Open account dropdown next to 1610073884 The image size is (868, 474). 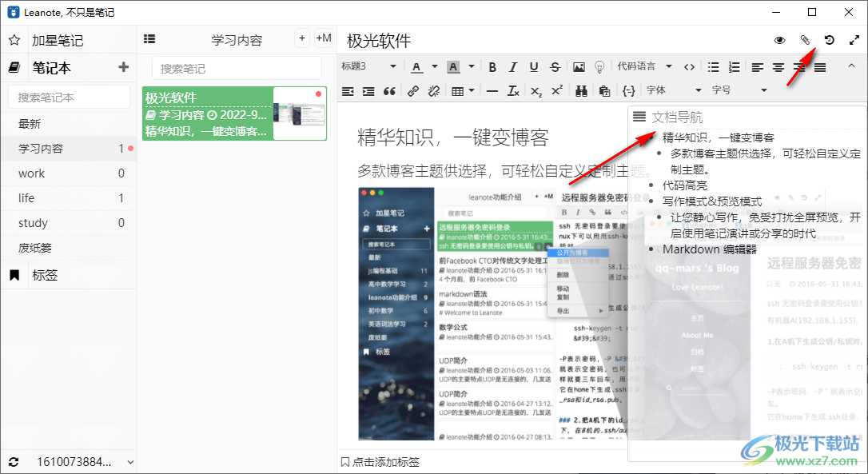(130, 462)
